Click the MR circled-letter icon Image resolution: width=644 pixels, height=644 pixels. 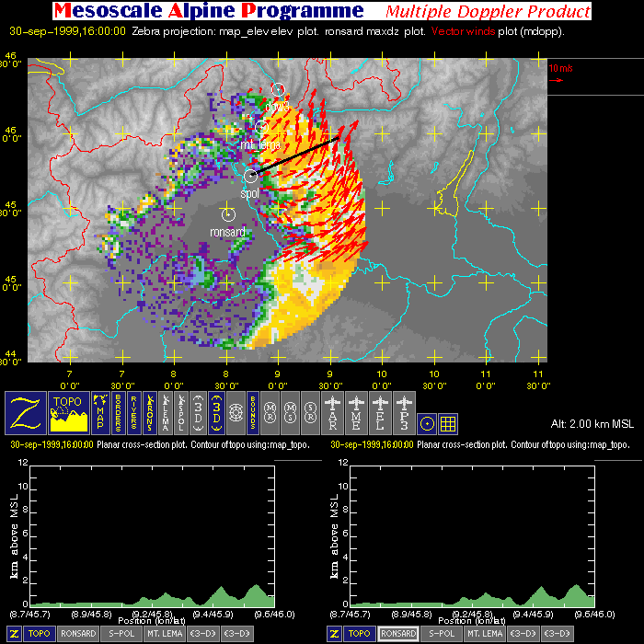click(x=270, y=412)
